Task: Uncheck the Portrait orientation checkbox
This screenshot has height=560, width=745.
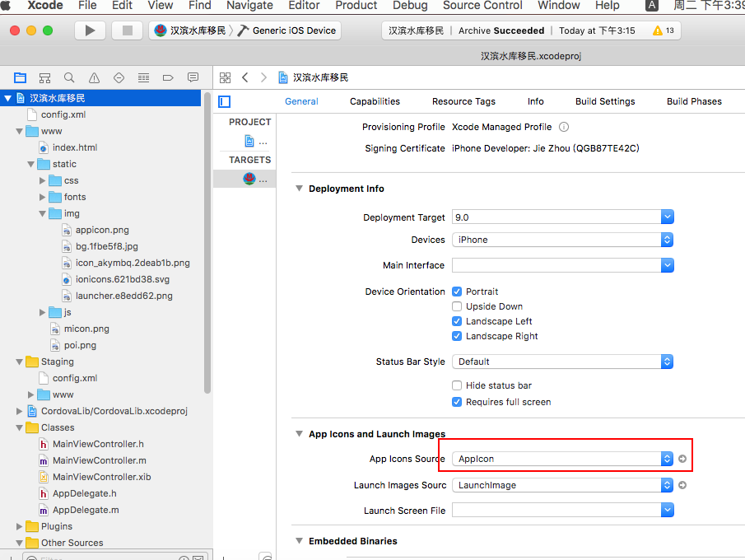Action: point(457,292)
